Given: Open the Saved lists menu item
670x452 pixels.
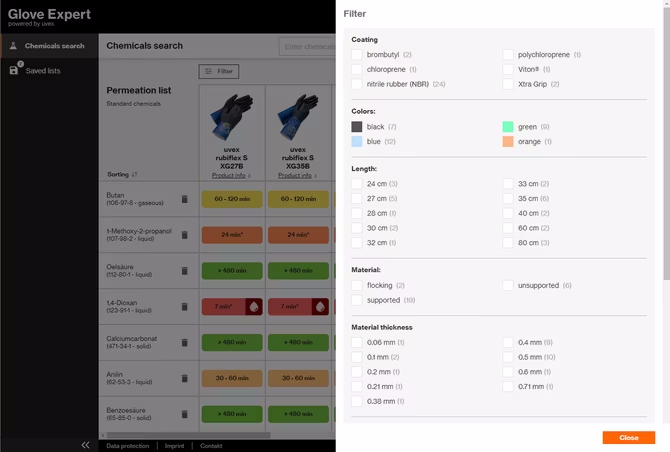Looking at the screenshot, I should coord(42,71).
